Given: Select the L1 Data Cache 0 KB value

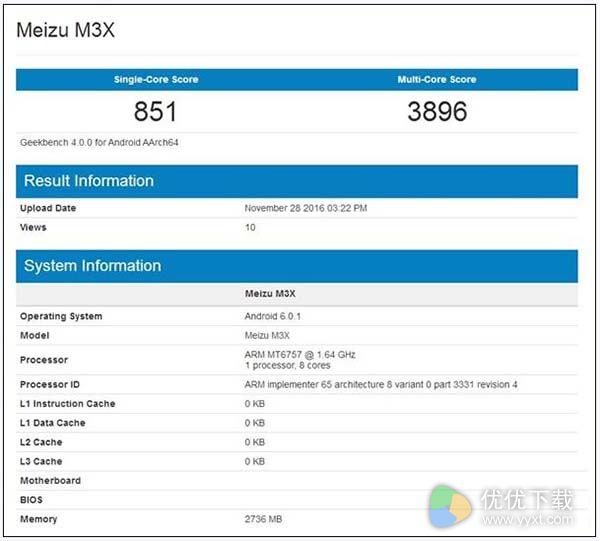Looking at the screenshot, I should 255,423.
